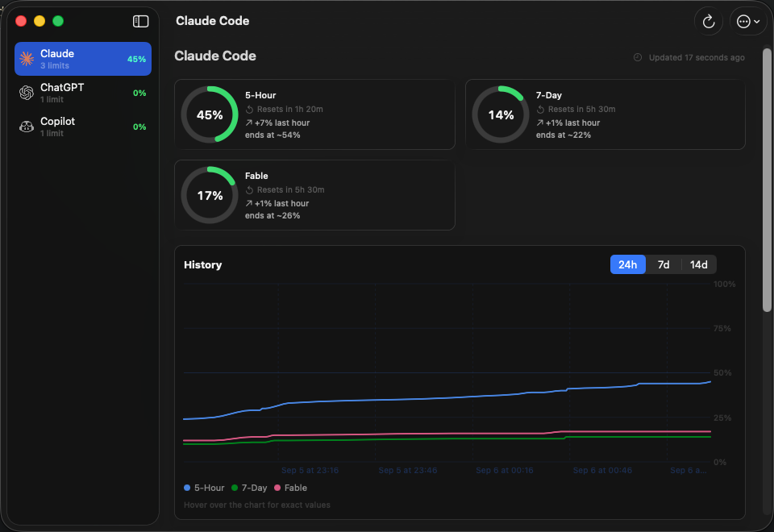
Task: Click the 50% y-axis label
Action: (722, 372)
